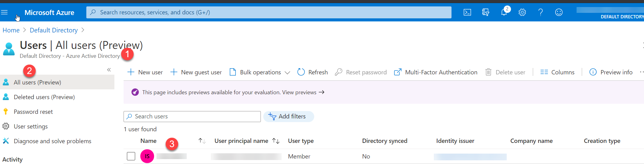Open the Cloud Shell icon
Screen dimensions: 644x164
(x=467, y=12)
